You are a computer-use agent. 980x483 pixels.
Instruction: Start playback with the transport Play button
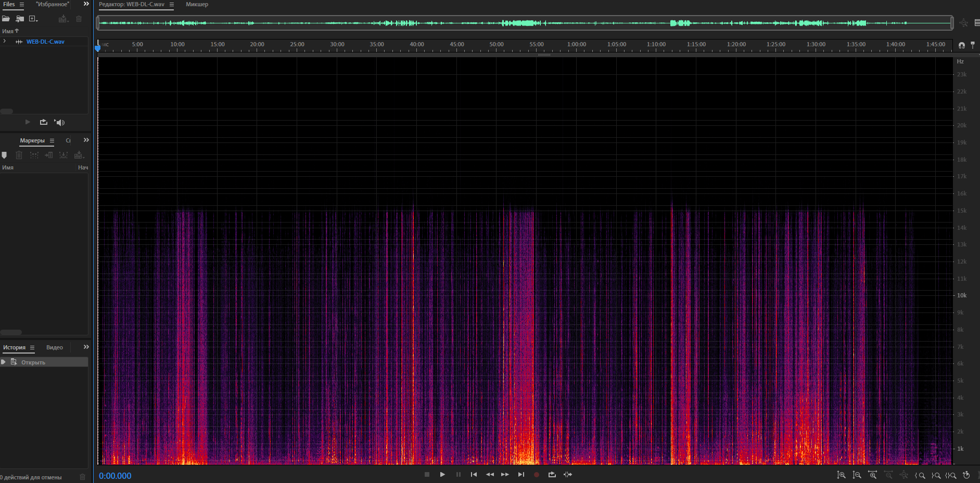(442, 474)
